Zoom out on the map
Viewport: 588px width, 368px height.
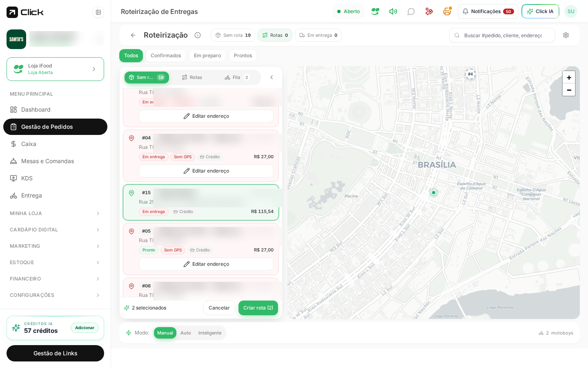click(x=569, y=90)
